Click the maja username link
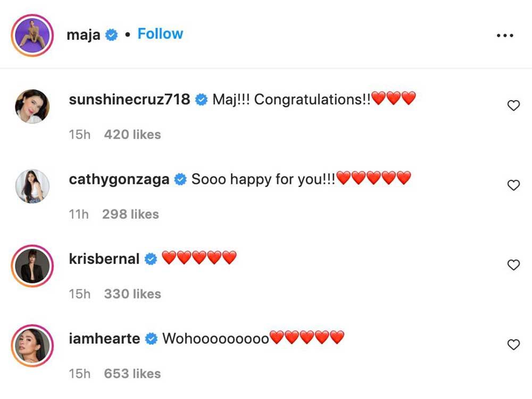Viewport: 532px width, 399px height. click(x=84, y=35)
